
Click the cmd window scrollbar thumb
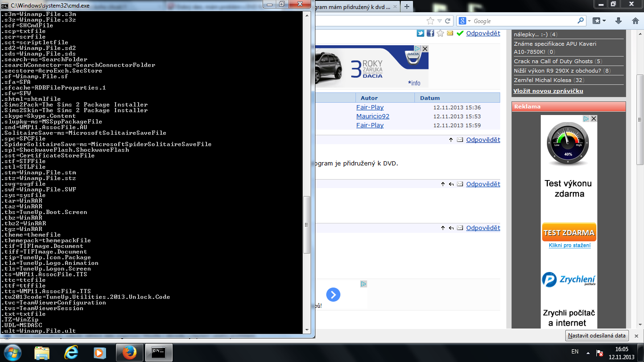307,225
